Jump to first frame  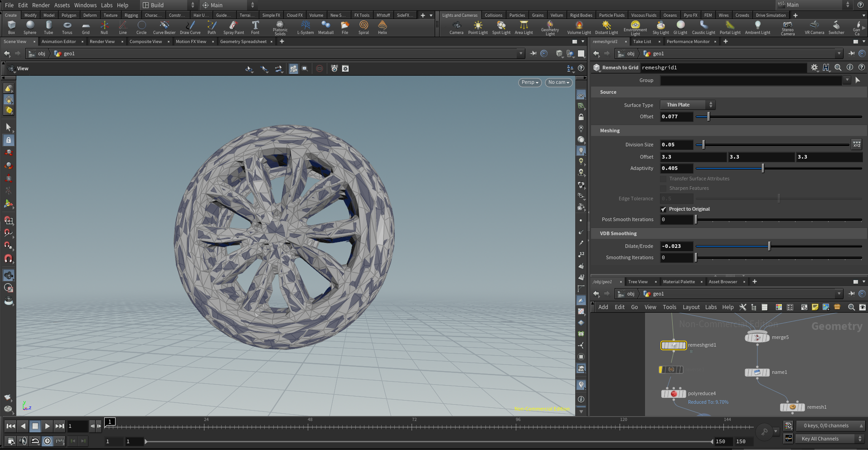click(10, 426)
